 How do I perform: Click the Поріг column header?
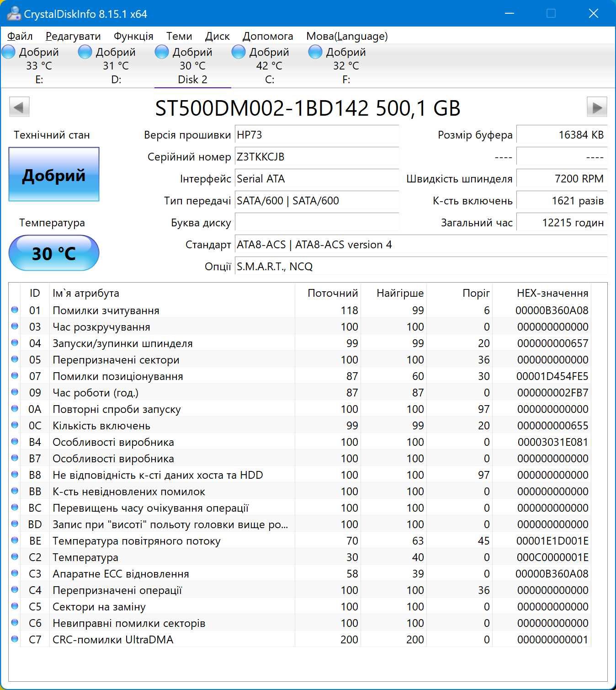click(460, 293)
